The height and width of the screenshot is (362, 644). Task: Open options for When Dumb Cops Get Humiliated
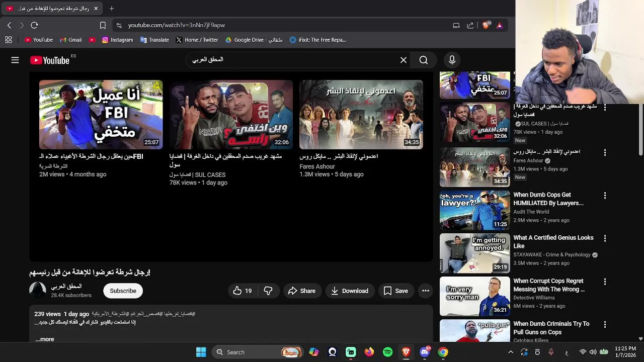[605, 196]
